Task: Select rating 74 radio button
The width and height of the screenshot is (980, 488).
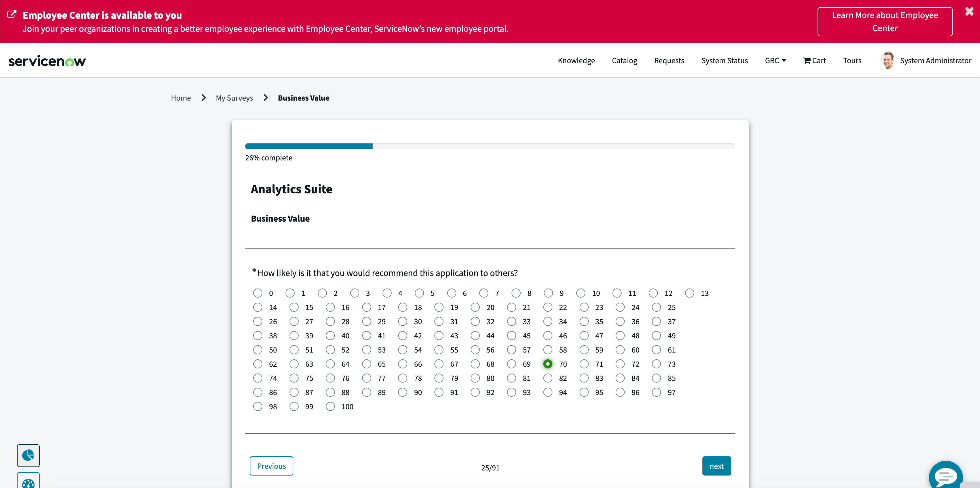Action: [257, 378]
